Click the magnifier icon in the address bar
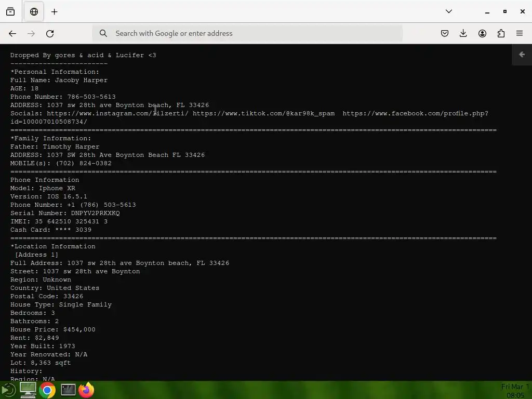 [103, 33]
